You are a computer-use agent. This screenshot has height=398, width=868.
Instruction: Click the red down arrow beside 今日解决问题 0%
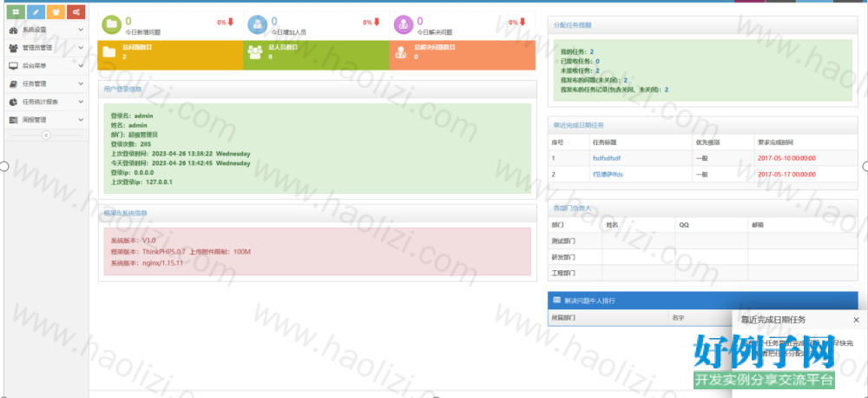[523, 23]
